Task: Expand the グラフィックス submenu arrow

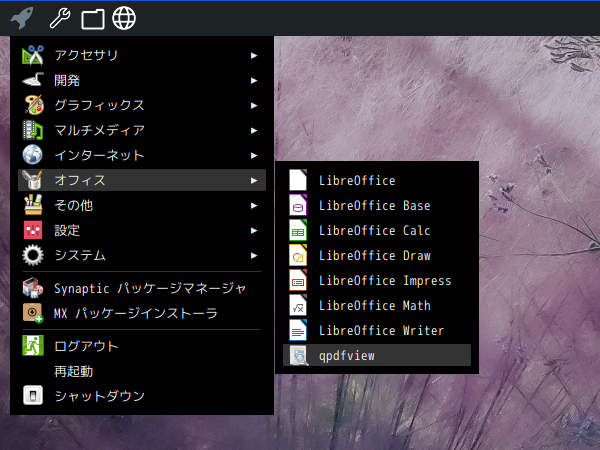Action: coord(254,105)
